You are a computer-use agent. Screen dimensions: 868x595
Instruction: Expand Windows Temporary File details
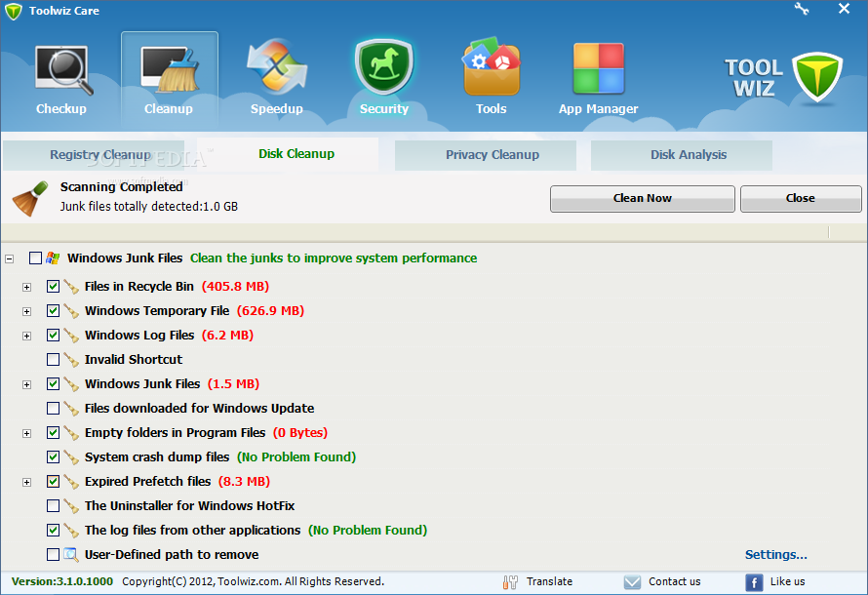(26, 311)
